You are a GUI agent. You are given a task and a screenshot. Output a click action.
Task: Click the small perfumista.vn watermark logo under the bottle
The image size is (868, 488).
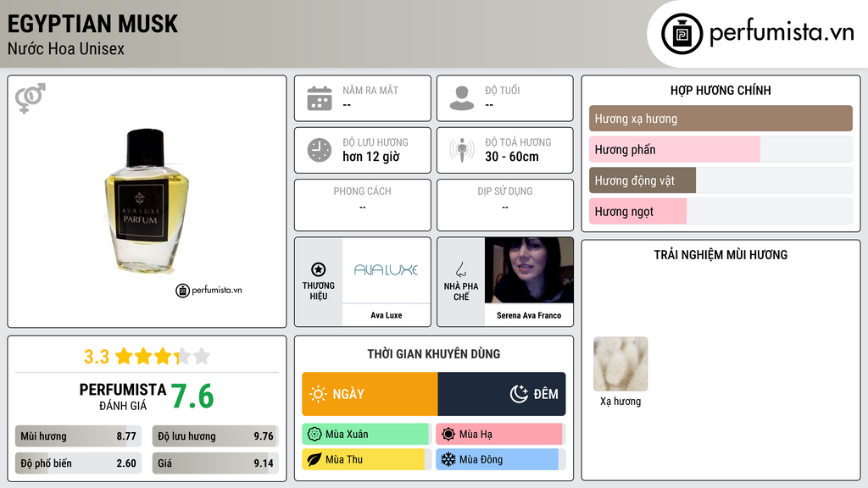click(x=209, y=290)
